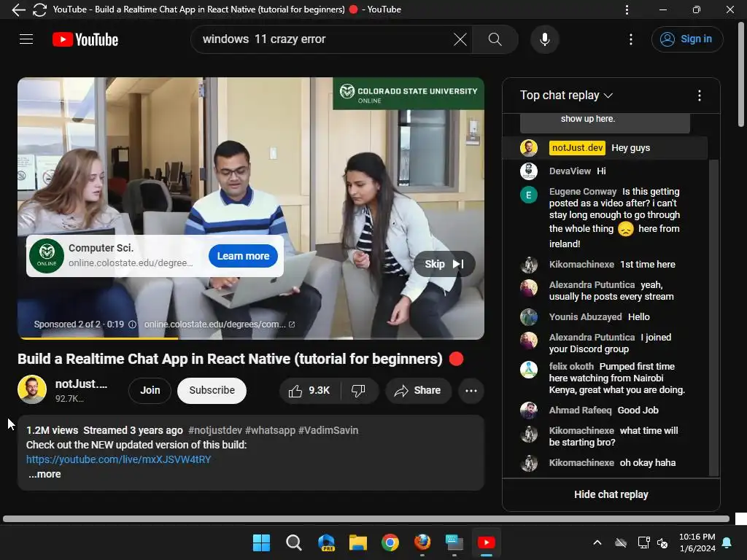
Task: Click the muted volume tray icon
Action: click(x=662, y=542)
